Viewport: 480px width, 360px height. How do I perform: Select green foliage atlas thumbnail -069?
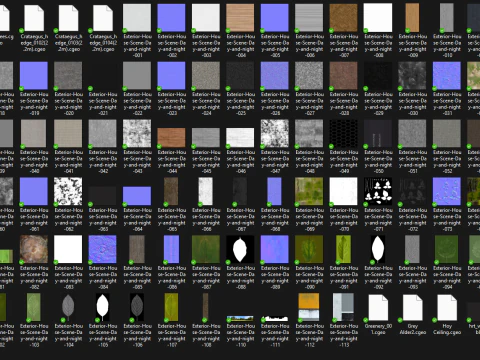309,191
